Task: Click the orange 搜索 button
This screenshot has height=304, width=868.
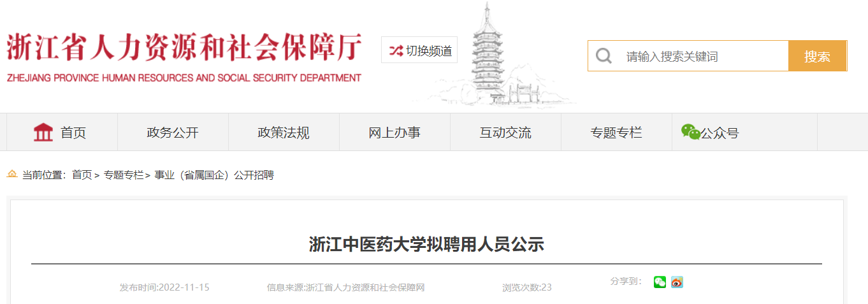Action: 817,56
